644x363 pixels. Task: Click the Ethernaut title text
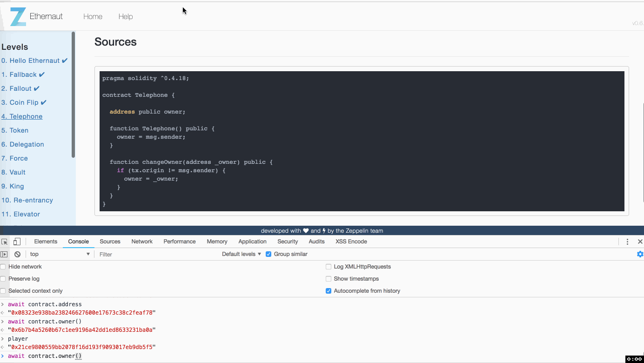46,16
